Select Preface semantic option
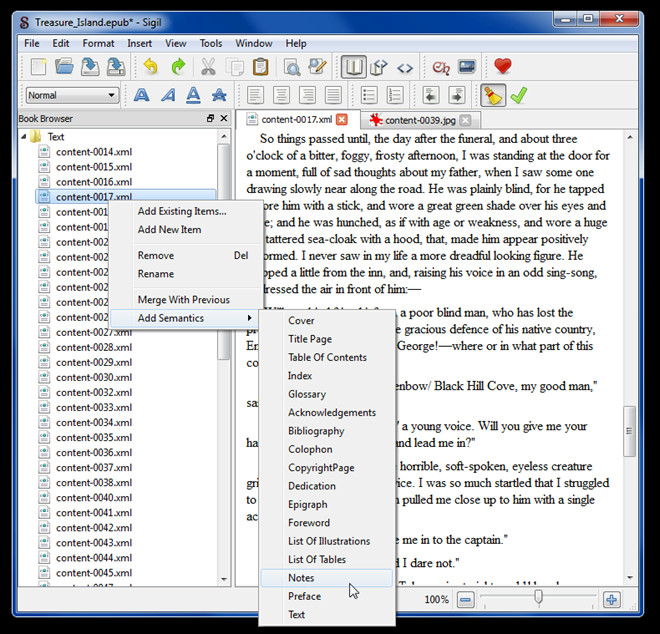 coord(327,597)
